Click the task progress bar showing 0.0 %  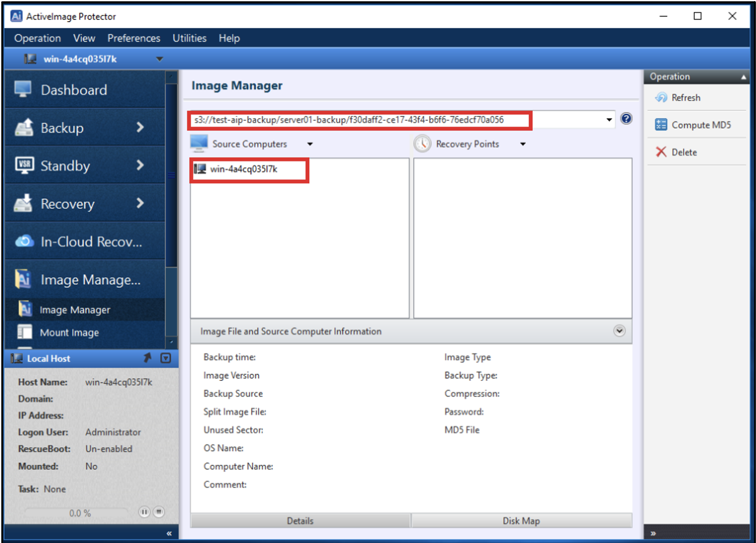pyautogui.click(x=77, y=513)
